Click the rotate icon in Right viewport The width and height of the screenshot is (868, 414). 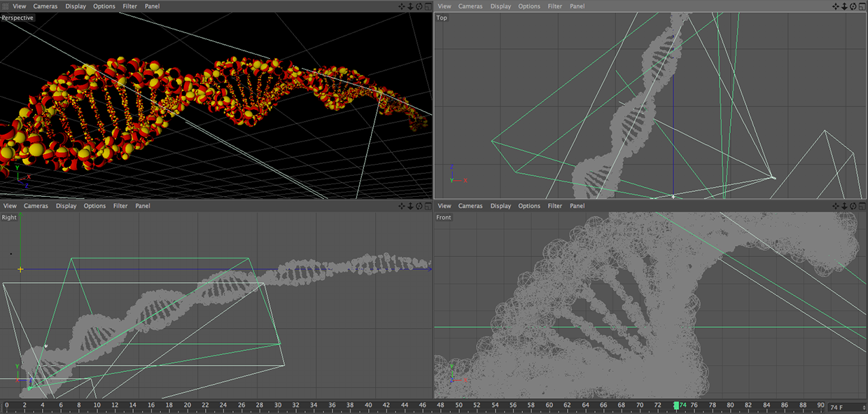[x=419, y=206]
